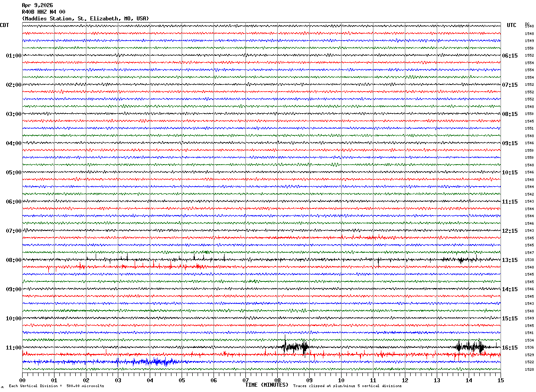Select the 06:00 CDT time label
The width and height of the screenshot is (536, 392).
coord(14,202)
